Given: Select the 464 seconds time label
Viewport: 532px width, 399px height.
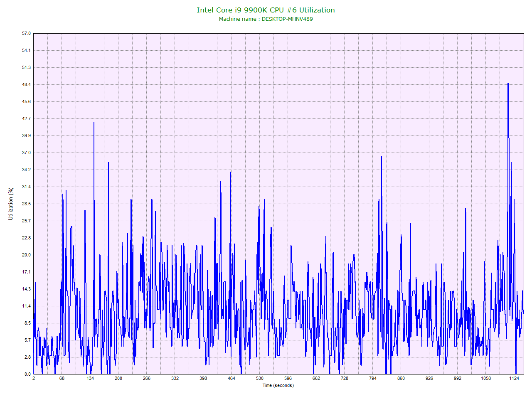Looking at the screenshot, I should 232,378.
